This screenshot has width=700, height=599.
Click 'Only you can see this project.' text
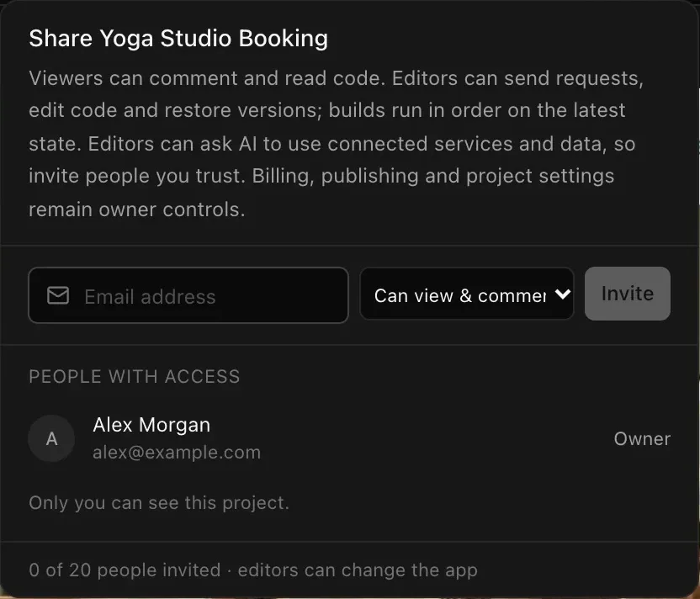pos(159,503)
